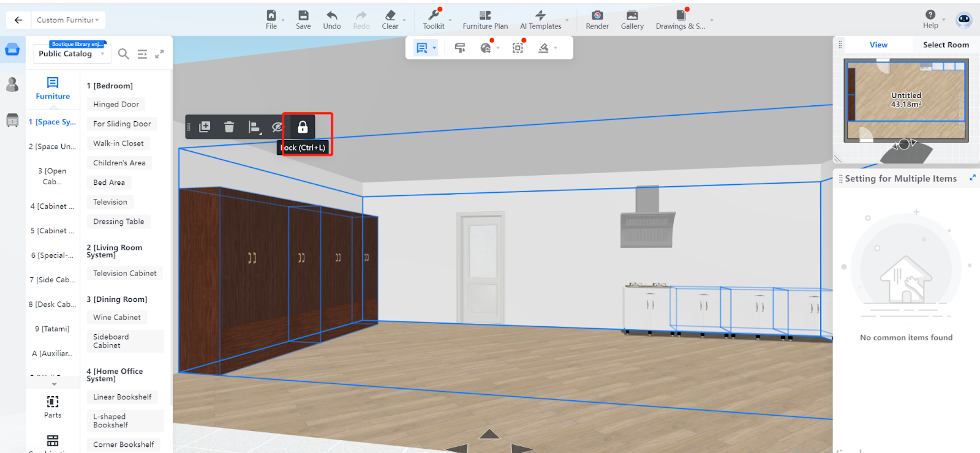The width and height of the screenshot is (980, 453).
Task: Open the Television Cabinet category
Action: tap(124, 274)
